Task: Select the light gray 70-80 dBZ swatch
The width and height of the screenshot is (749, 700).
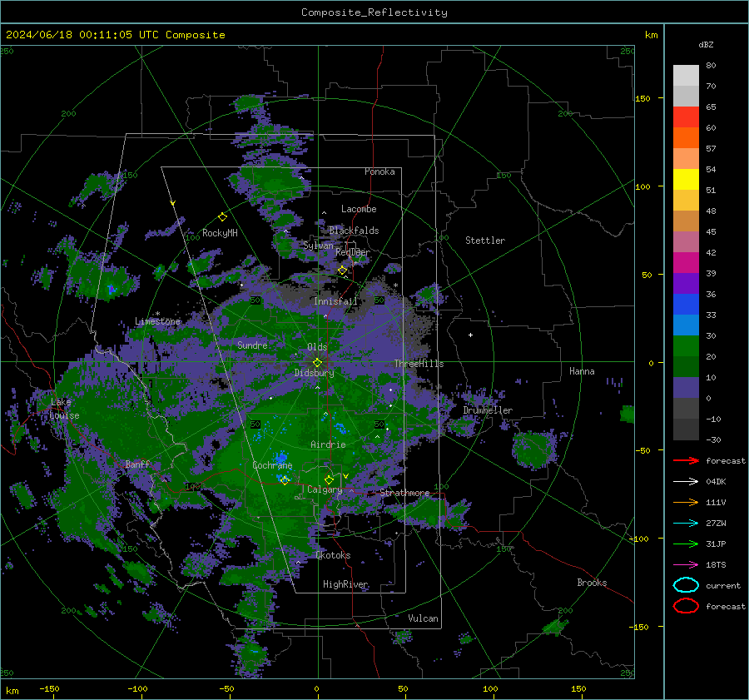Action: point(686,76)
